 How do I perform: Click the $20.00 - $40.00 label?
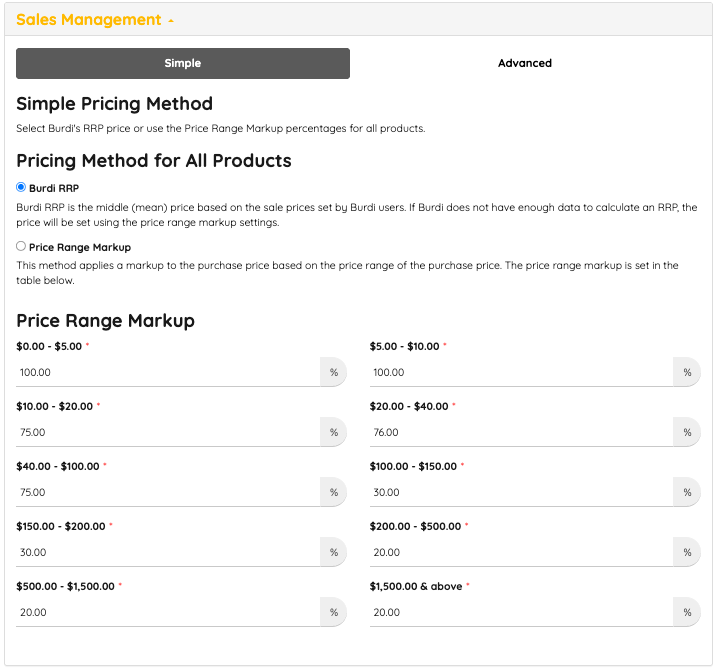click(x=409, y=406)
